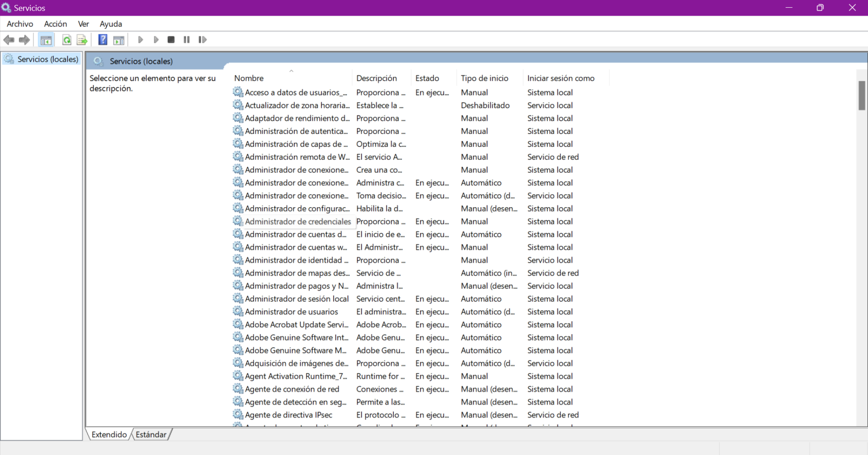Image resolution: width=868 pixels, height=455 pixels.
Task: Sort by Iniciar sesión como column header
Action: click(566, 78)
